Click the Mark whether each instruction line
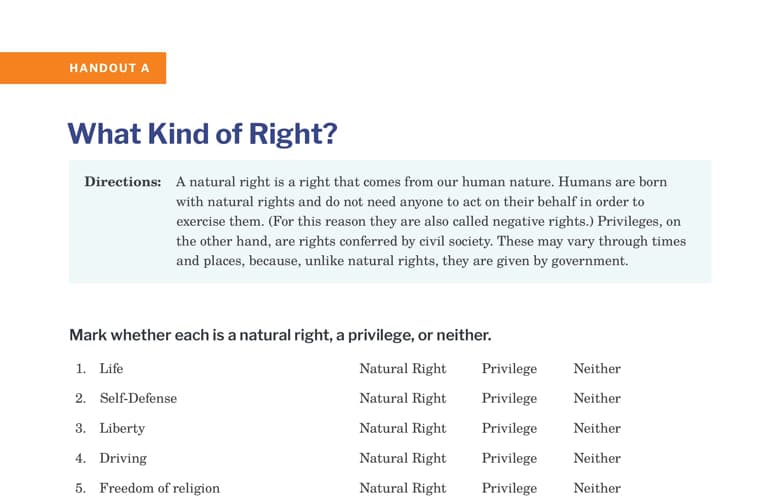The width and height of the screenshot is (780, 500). coord(280,335)
